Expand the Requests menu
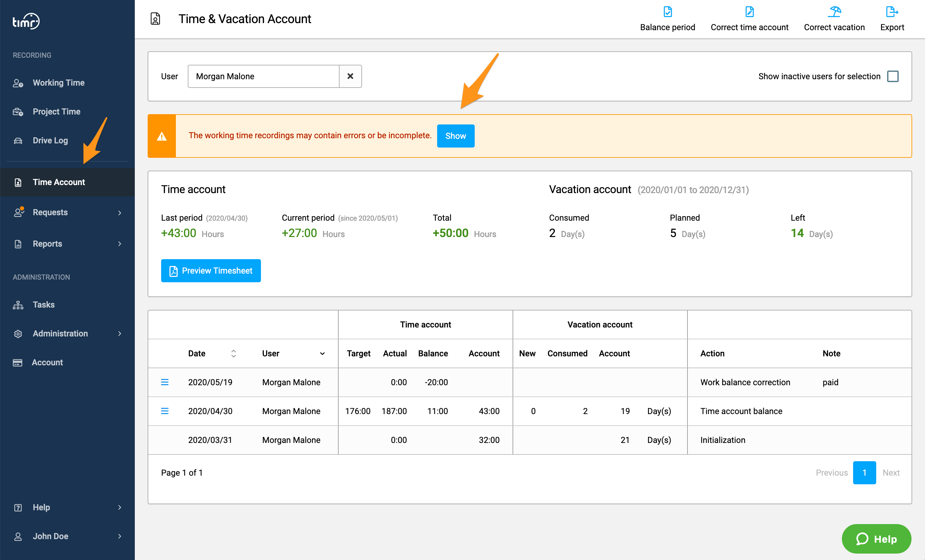The height and width of the screenshot is (560, 925). 67,212
